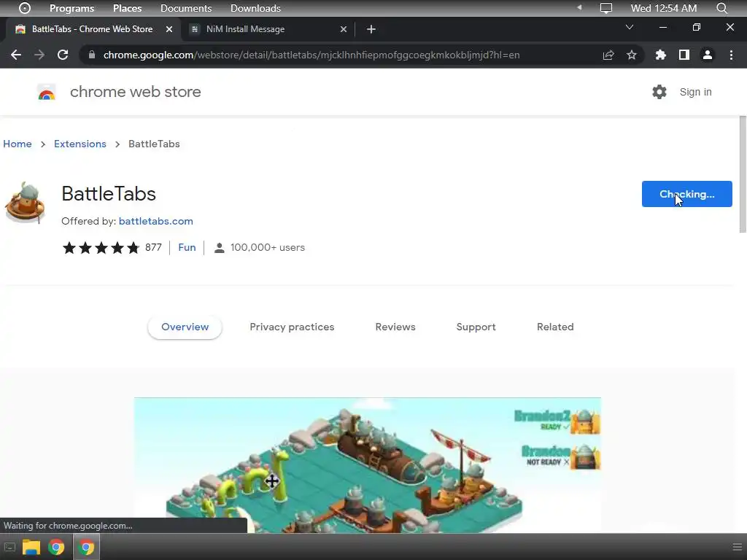Expand the tab search chevron
This screenshot has width=747, height=560.
tap(630, 27)
